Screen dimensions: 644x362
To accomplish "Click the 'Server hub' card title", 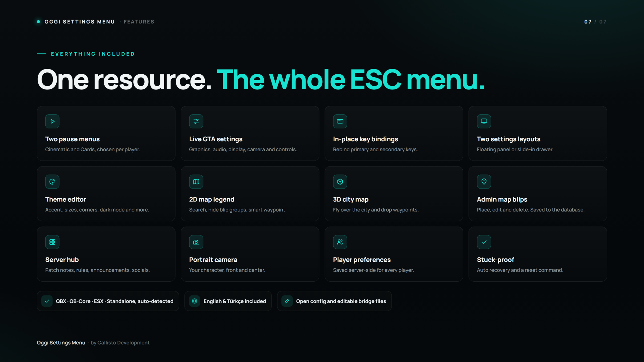I will [62, 260].
